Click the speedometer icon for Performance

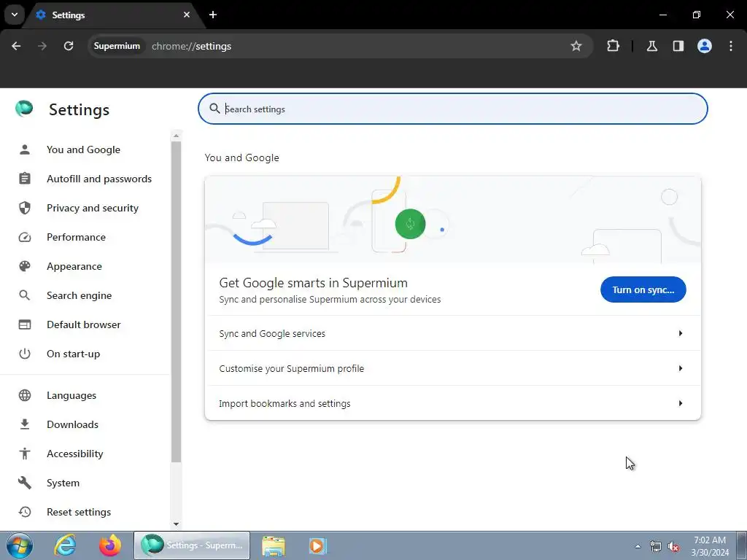click(25, 237)
